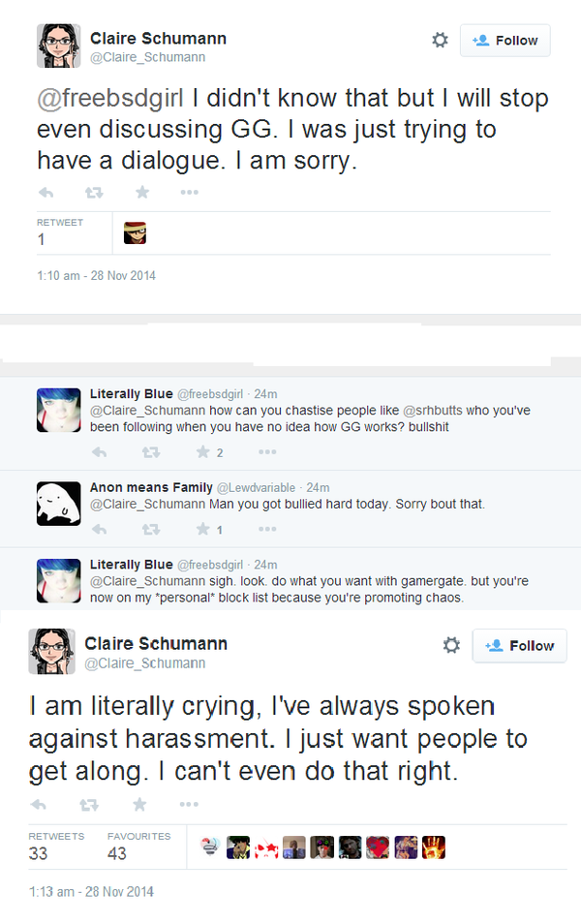Viewport: 581px width, 924px height.
Task: Favorite Literally Blue's 'chastise people' reply
Action: (203, 452)
